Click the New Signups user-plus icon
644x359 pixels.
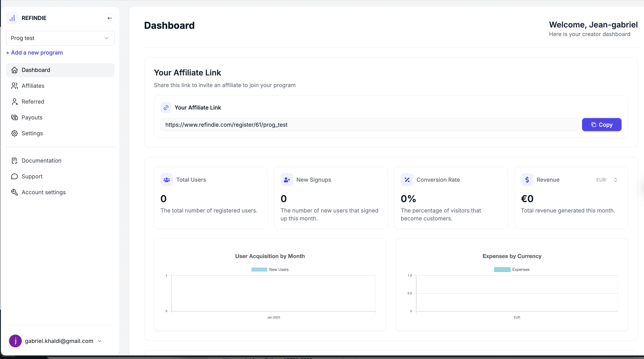286,180
